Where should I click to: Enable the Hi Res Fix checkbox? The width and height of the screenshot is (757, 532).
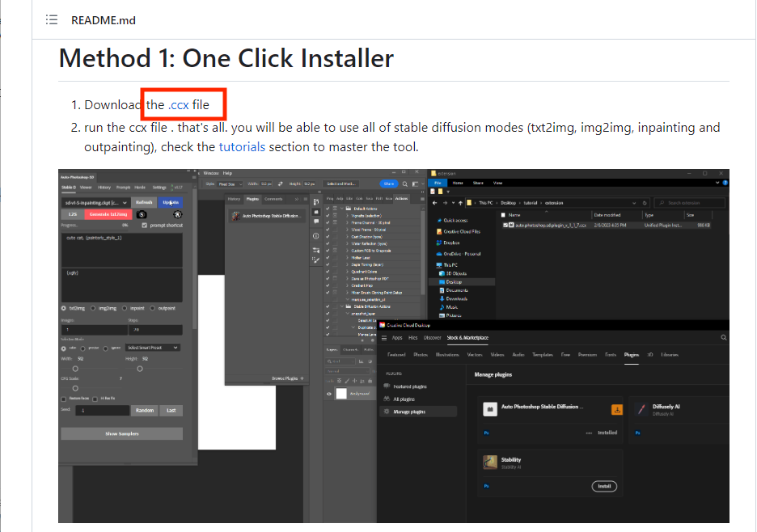pyautogui.click(x=95, y=399)
